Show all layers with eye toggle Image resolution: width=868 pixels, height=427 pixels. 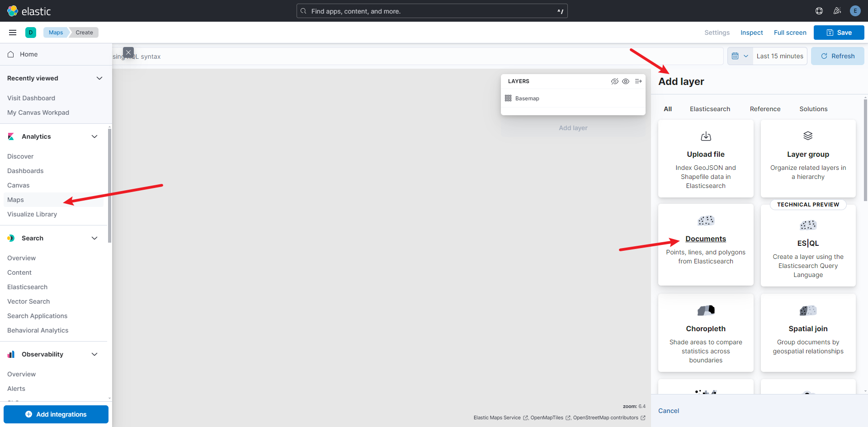tap(626, 81)
